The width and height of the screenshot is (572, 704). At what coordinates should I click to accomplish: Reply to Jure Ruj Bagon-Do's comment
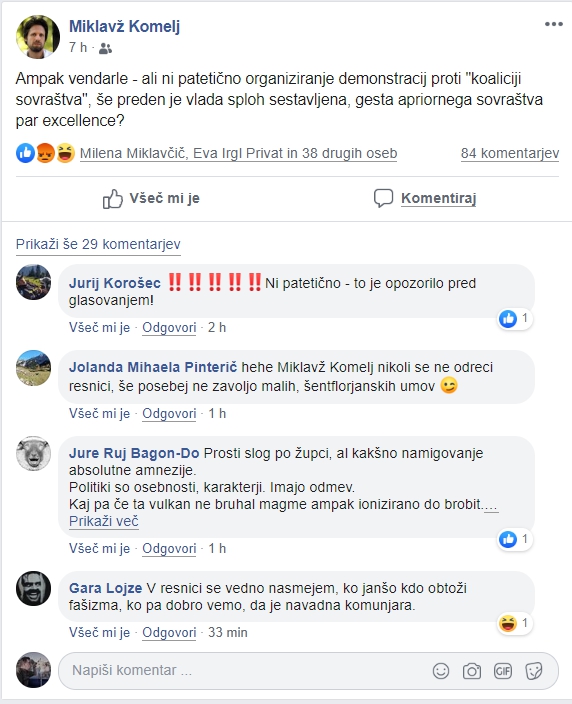coord(169,549)
